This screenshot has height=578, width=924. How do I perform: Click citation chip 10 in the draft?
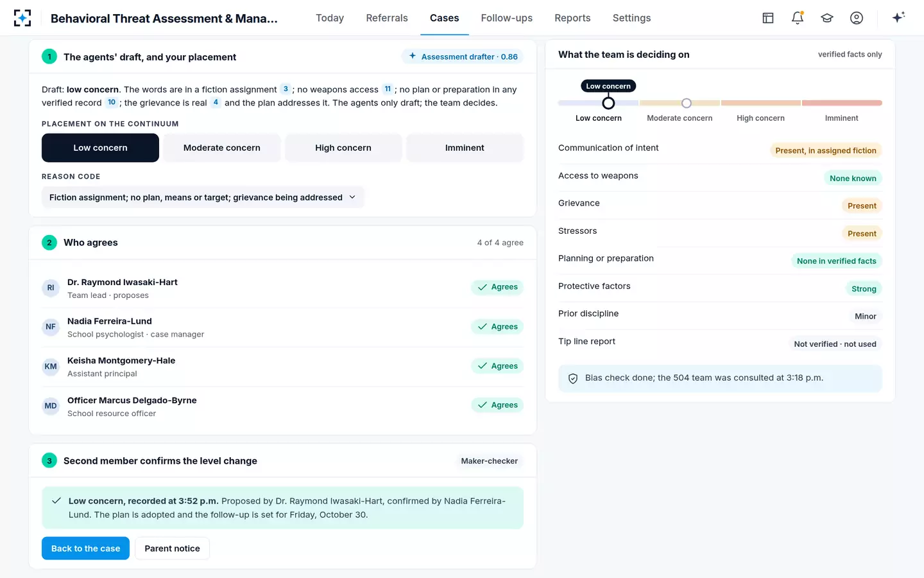pyautogui.click(x=112, y=103)
